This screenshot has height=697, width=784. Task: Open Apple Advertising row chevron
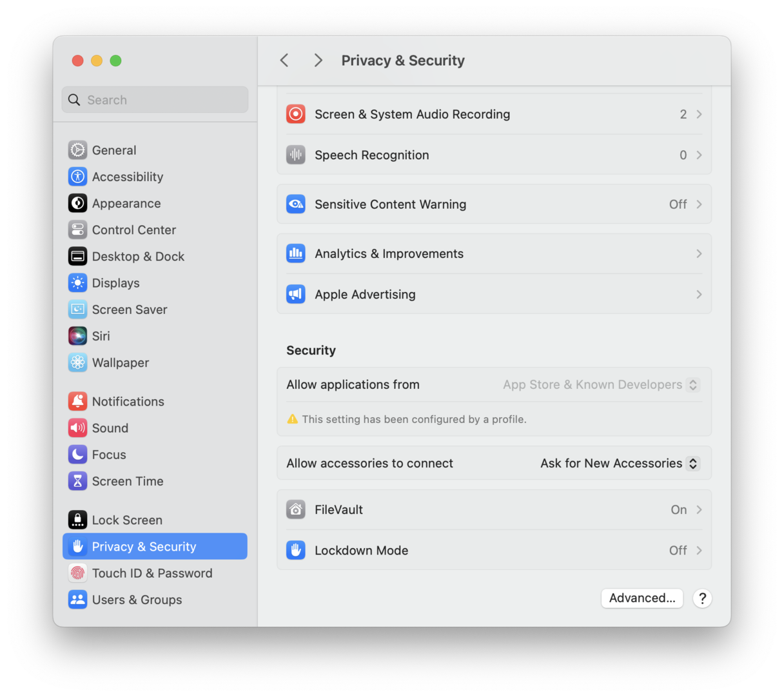coord(699,294)
